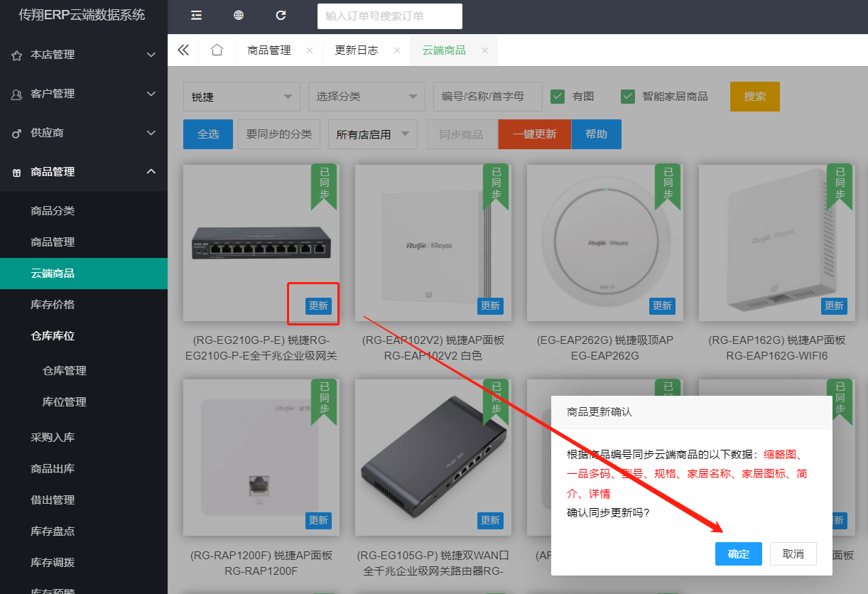Click the gift icon beside 商品管理
This screenshot has width=868, height=594.
(16, 173)
